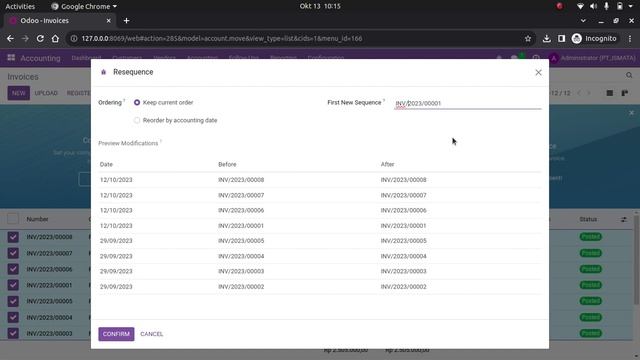Viewport: 640px width, 360px height.
Task: Open Chrome downloads
Action: (547, 38)
